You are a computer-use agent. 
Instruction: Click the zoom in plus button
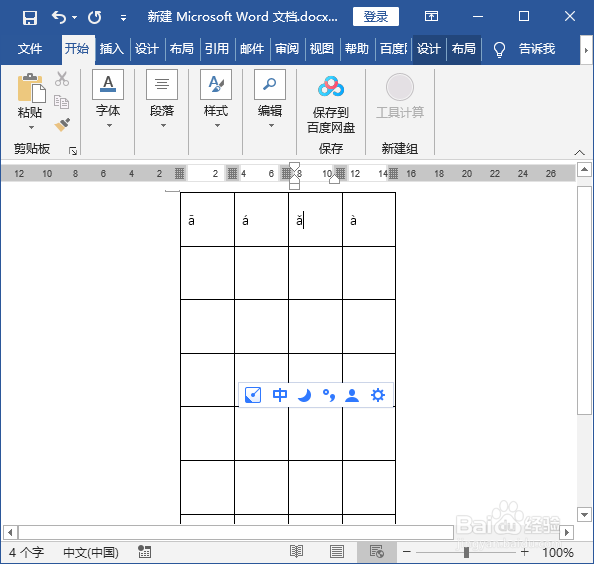pyautogui.click(x=525, y=552)
